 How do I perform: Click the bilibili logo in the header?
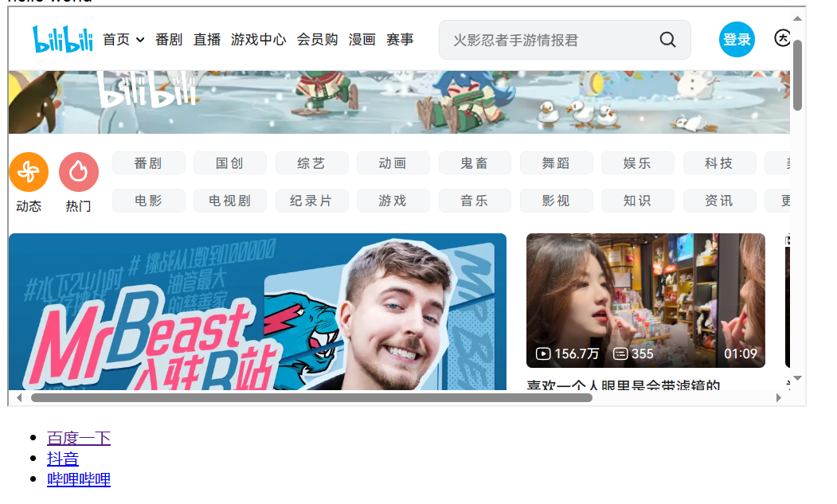tap(62, 39)
